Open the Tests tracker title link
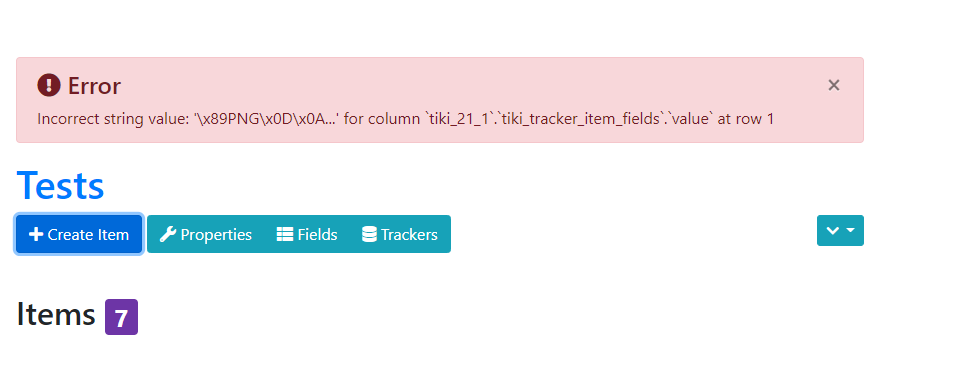The image size is (960, 378). pyautogui.click(x=60, y=184)
